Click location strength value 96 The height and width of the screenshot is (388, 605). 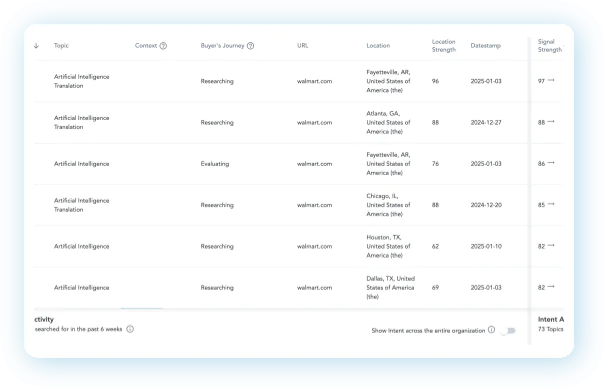pos(435,81)
